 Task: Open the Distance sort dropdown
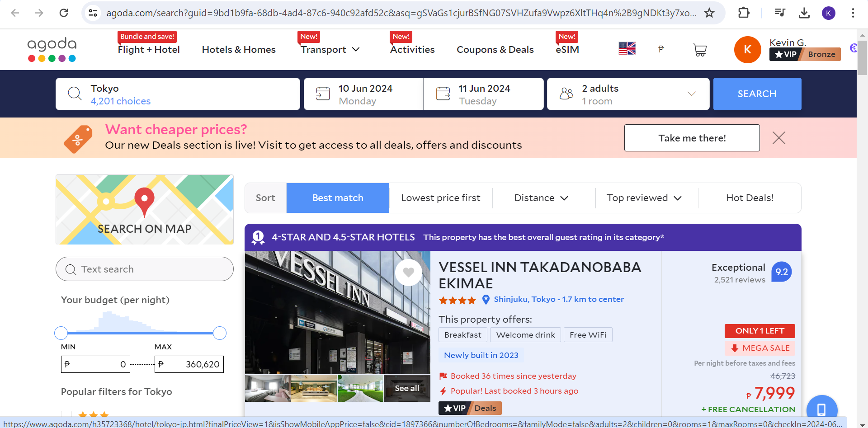pos(541,198)
